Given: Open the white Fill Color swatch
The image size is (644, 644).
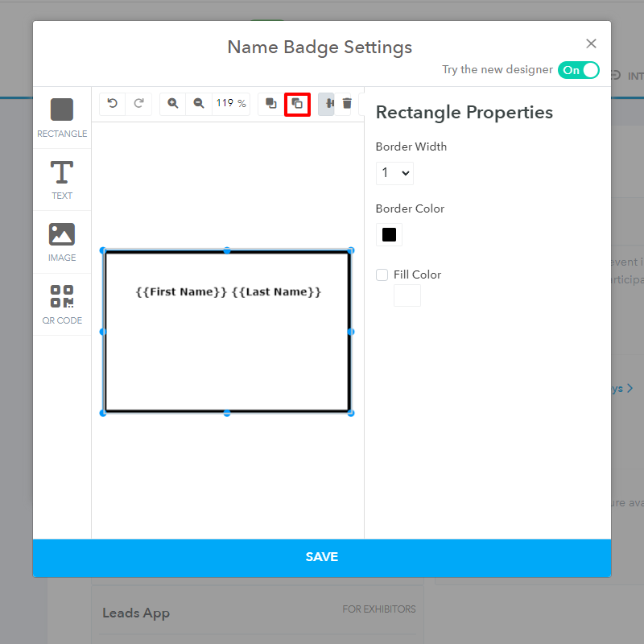Looking at the screenshot, I should [407, 295].
